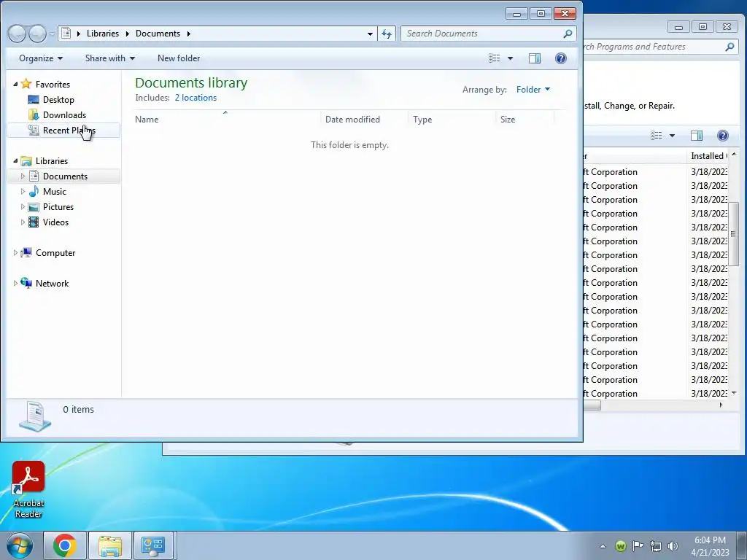Click the Explorer forward arrow button
The width and height of the screenshot is (747, 560).
point(38,34)
